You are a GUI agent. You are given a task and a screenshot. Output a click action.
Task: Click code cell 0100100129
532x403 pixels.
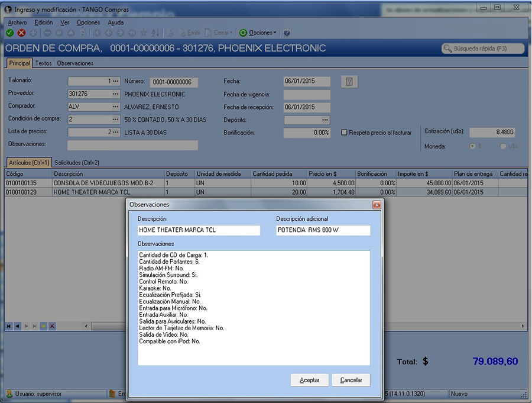pos(28,192)
